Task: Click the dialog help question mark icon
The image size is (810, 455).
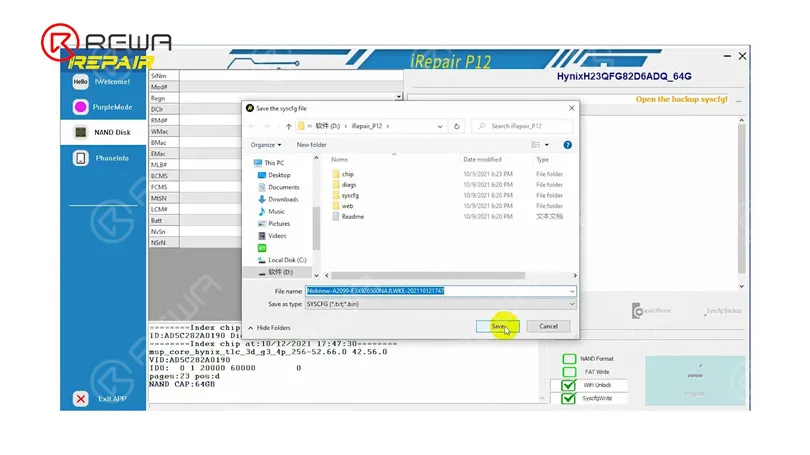Action: point(568,145)
